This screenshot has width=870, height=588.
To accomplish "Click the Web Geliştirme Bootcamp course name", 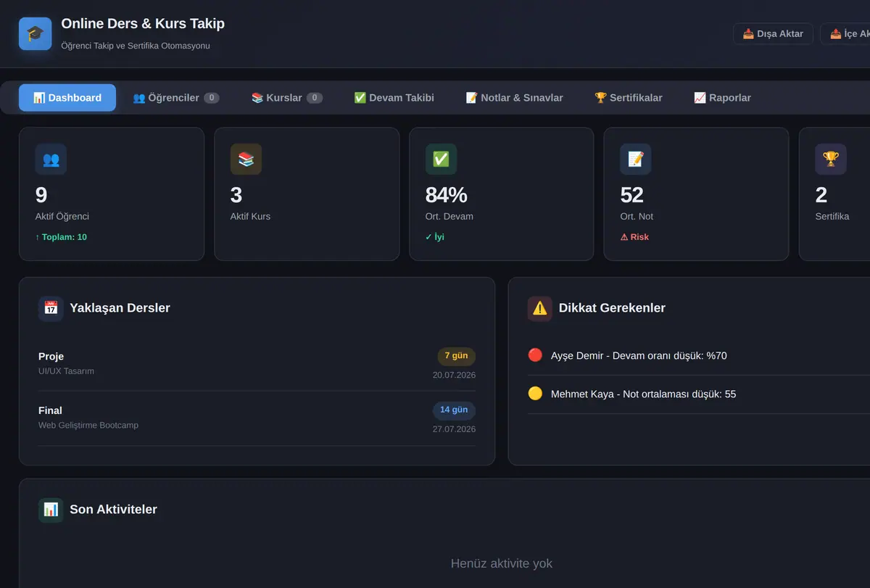I will click(x=88, y=426).
